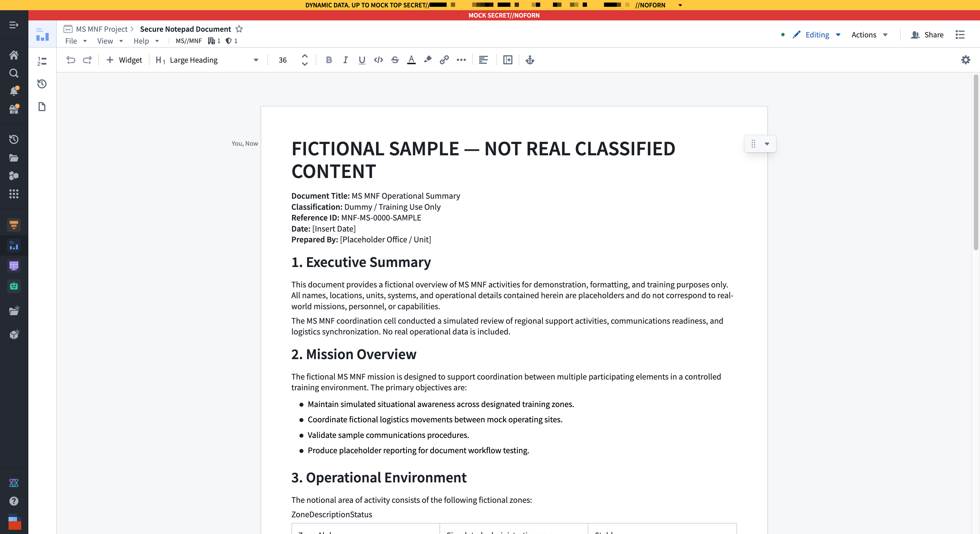
Task: Open the list panel icon beside Share
Action: (x=960, y=35)
